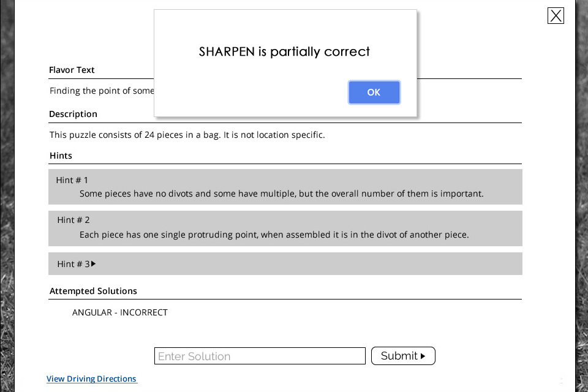The image size is (588, 392).
Task: Click the Hint # 2 header label
Action: coord(73,220)
